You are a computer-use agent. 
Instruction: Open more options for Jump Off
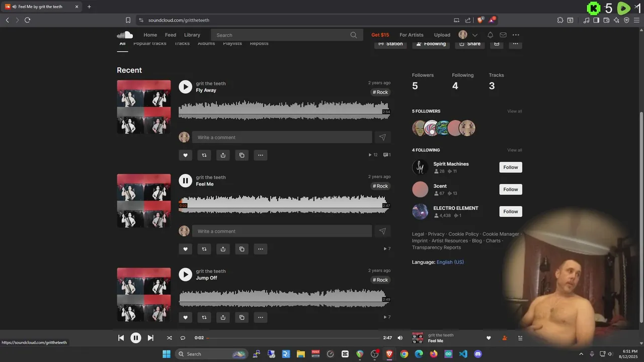(260, 317)
